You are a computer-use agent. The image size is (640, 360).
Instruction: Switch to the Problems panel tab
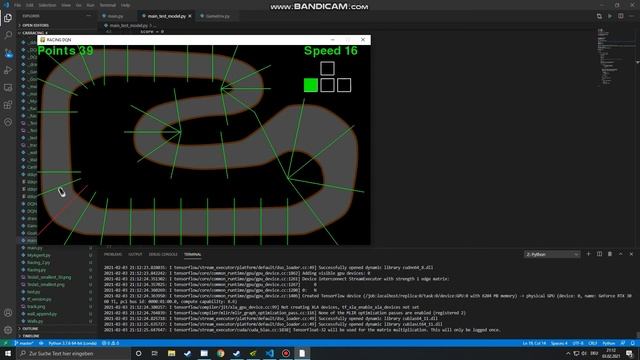(x=113, y=254)
